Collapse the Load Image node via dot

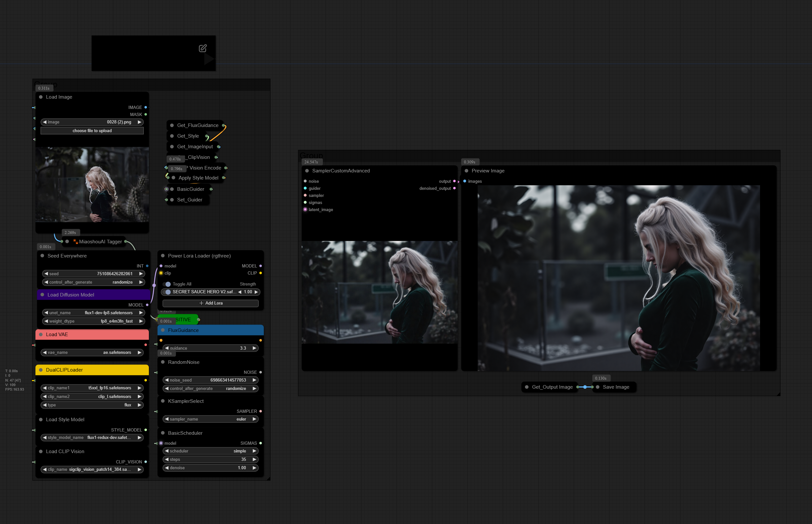point(41,97)
